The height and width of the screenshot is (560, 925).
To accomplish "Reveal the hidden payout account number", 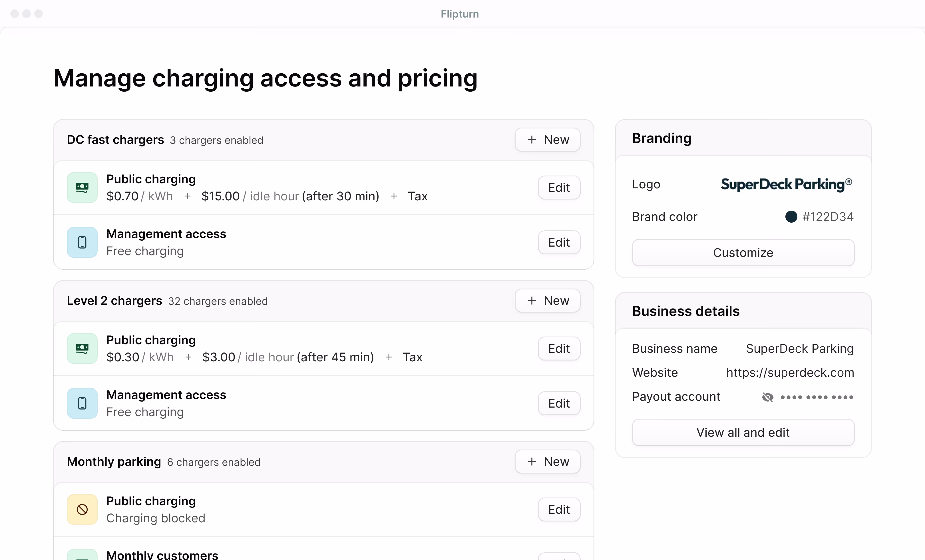I will [x=768, y=397].
